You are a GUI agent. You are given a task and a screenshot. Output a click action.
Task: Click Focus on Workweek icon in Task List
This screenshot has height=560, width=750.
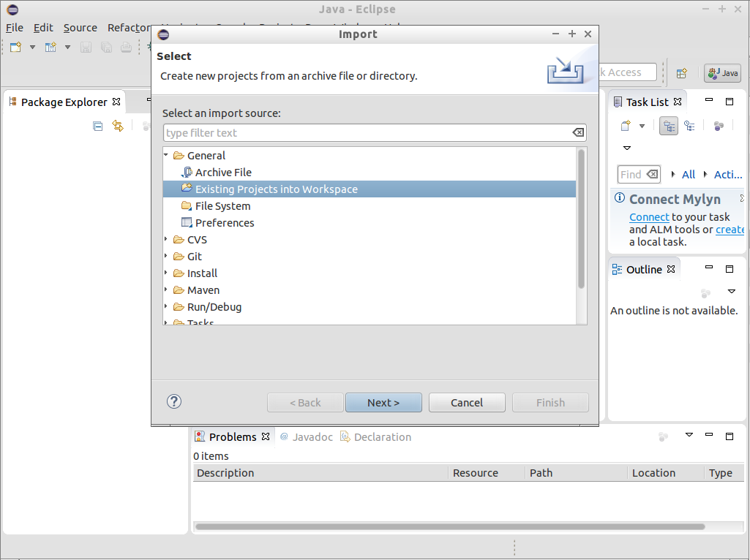tap(719, 126)
